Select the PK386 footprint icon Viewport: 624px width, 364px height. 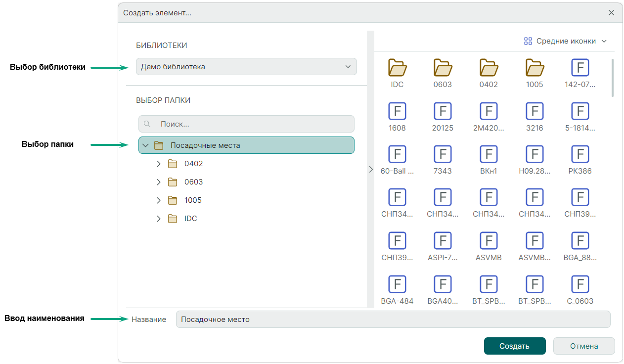coord(579,154)
